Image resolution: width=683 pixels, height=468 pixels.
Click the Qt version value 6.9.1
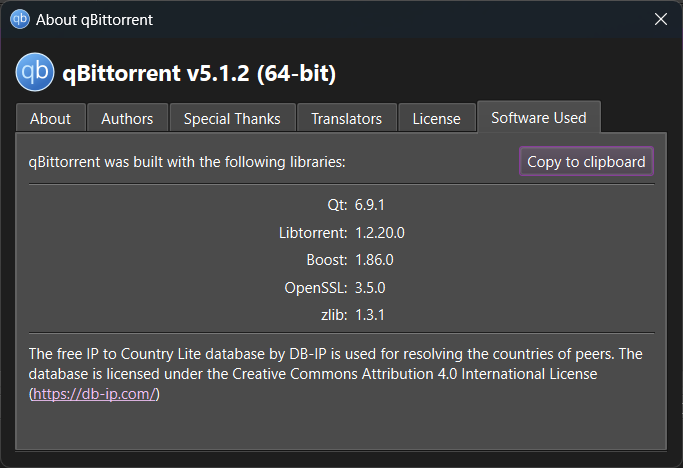(369, 205)
